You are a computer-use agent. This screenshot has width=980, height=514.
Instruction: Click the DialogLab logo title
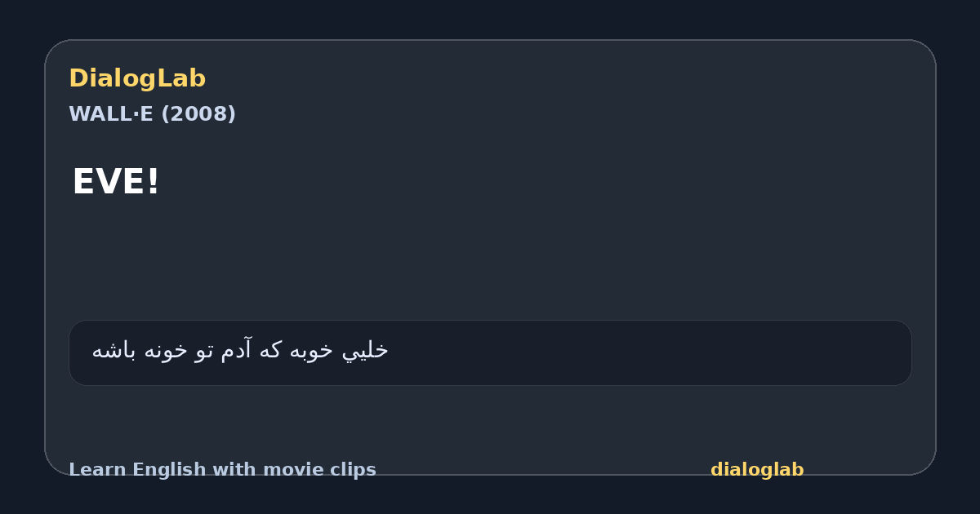[x=137, y=78]
